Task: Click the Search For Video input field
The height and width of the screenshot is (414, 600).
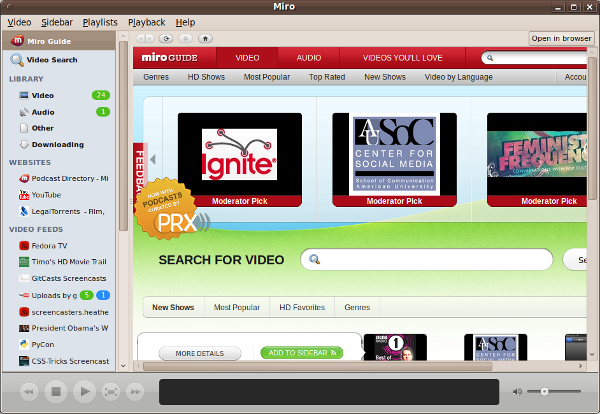Action: coord(427,259)
